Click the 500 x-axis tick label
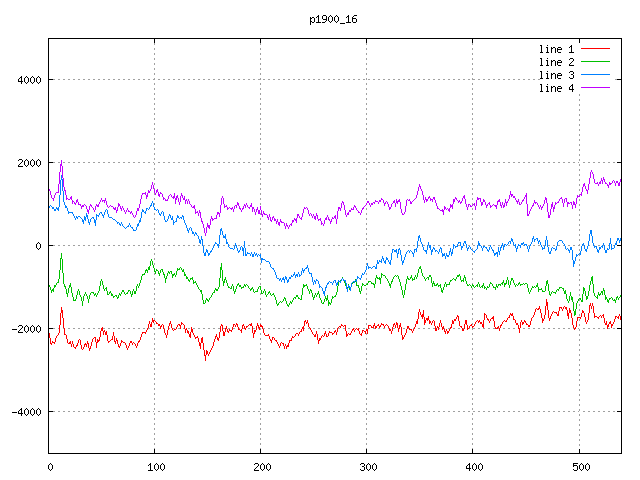The width and height of the screenshot is (640, 480). [x=579, y=466]
